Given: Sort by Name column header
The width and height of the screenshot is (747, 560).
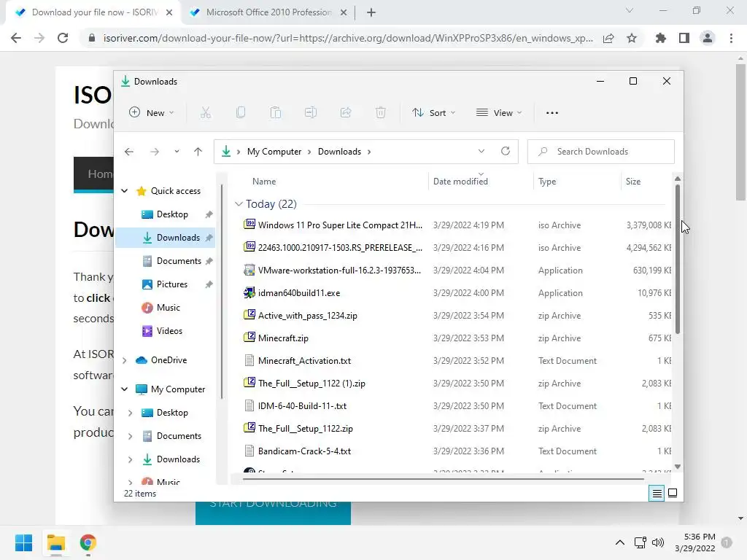Looking at the screenshot, I should coord(264,182).
